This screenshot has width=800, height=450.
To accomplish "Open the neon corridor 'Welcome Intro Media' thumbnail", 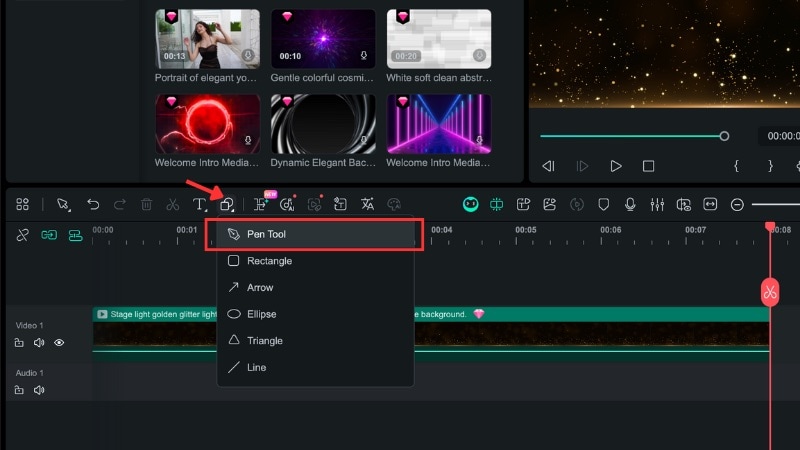I will 439,124.
